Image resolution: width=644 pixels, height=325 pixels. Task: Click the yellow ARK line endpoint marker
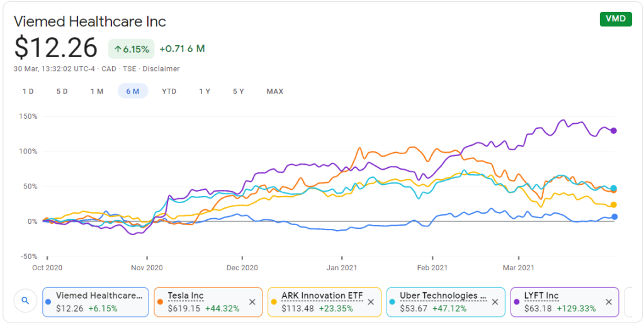(614, 205)
